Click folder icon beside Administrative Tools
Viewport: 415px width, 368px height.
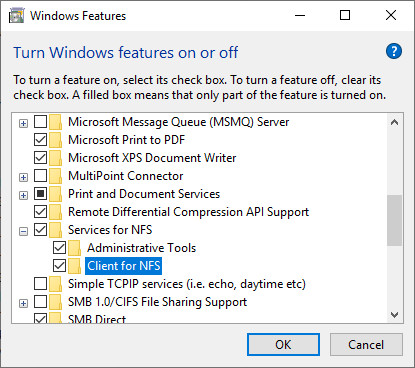[74, 248]
